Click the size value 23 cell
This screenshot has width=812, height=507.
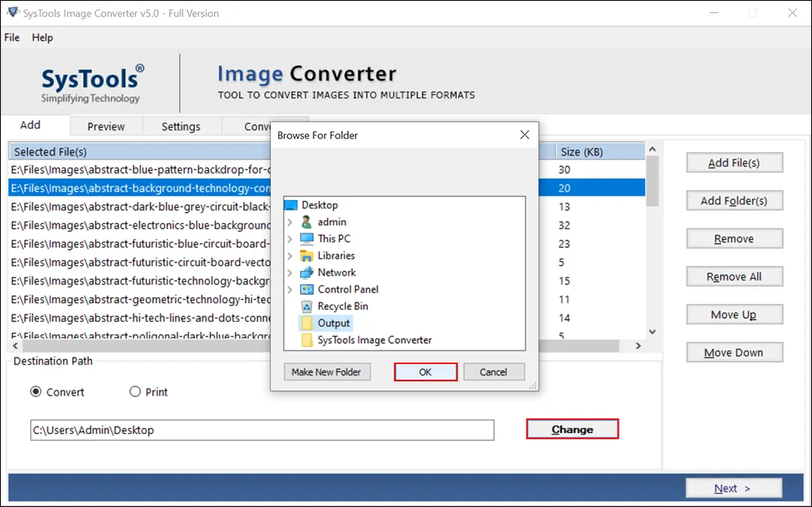564,244
